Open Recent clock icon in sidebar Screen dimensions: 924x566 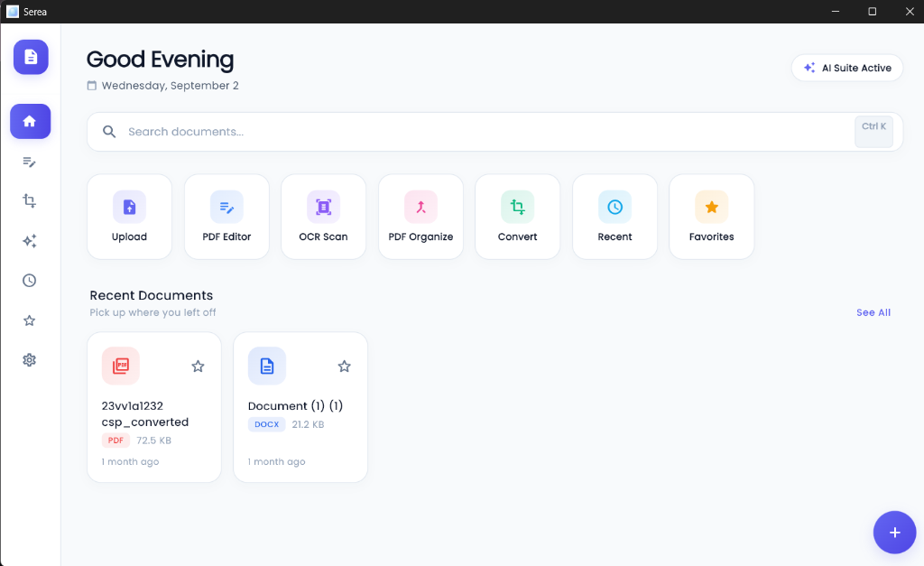point(30,281)
